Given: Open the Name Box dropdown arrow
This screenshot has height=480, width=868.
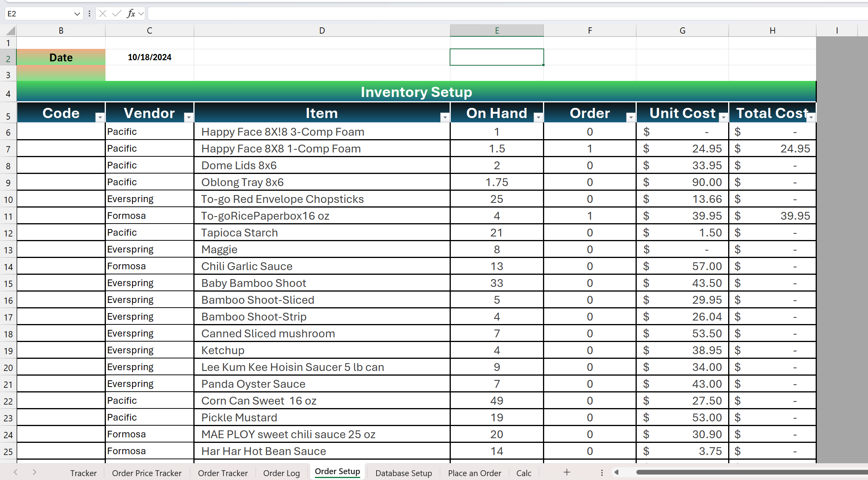Looking at the screenshot, I should [x=77, y=14].
